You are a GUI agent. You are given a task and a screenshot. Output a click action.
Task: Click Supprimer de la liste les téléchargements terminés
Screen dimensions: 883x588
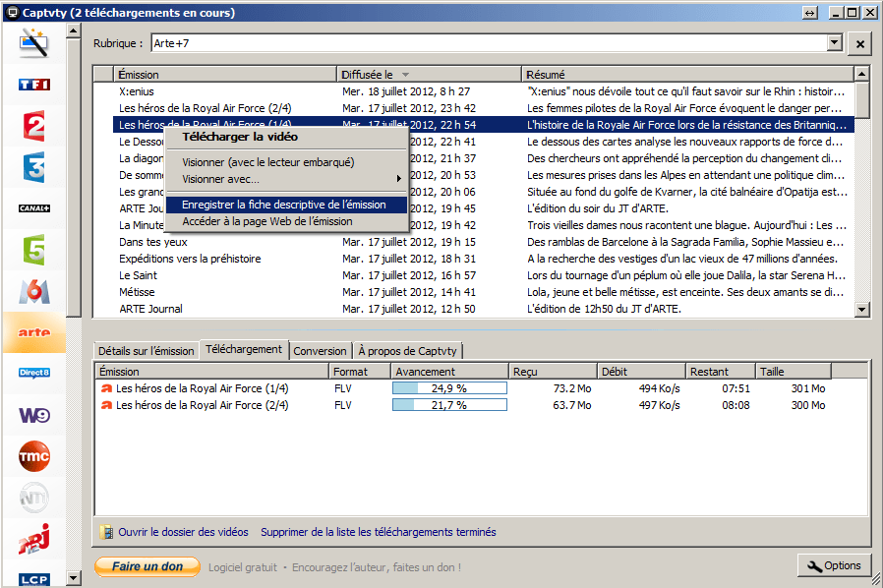coord(379,532)
